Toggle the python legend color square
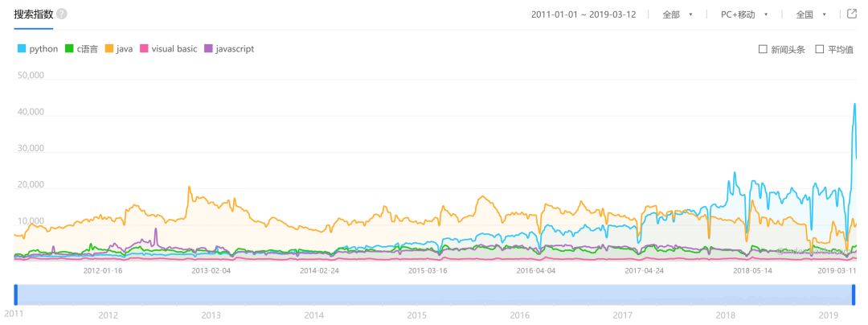This screenshot has width=868, height=325. [22, 49]
